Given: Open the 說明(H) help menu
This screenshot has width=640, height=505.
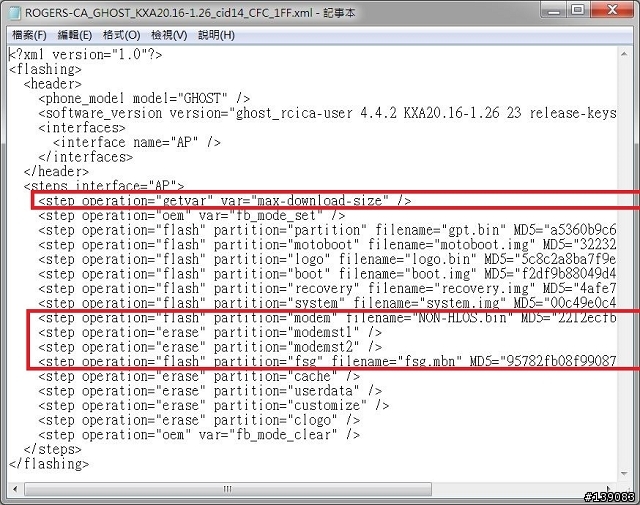Looking at the screenshot, I should tap(216, 35).
